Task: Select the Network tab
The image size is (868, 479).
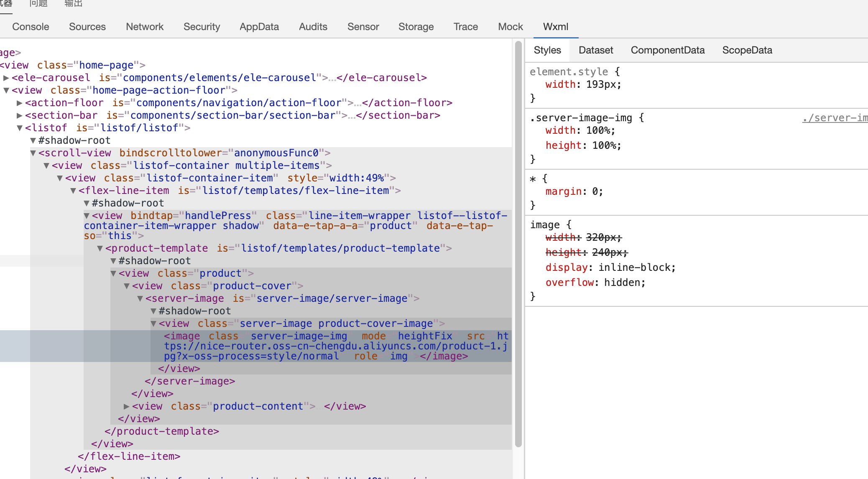Action: [145, 27]
